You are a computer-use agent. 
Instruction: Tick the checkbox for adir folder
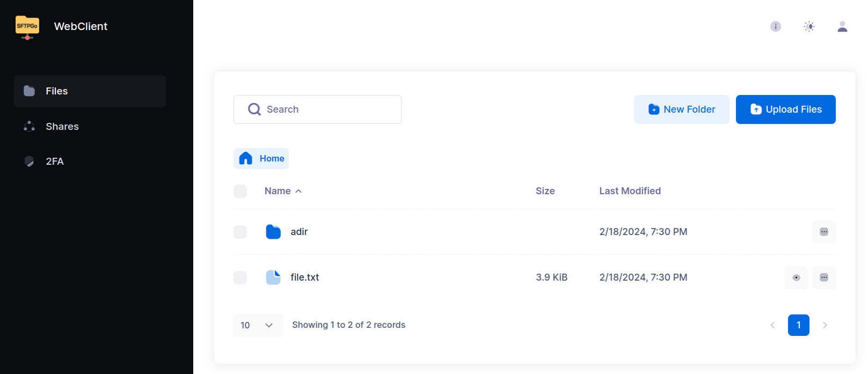[240, 232]
